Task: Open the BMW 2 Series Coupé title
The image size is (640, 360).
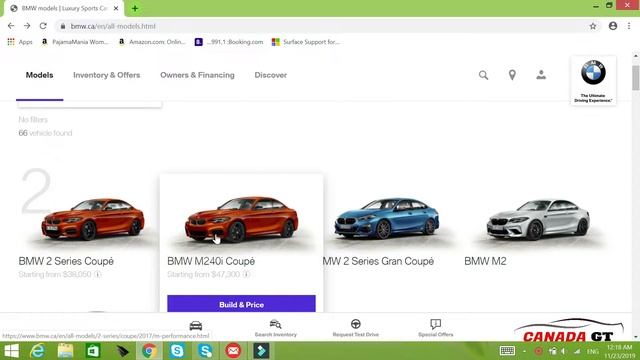Action: point(66,261)
